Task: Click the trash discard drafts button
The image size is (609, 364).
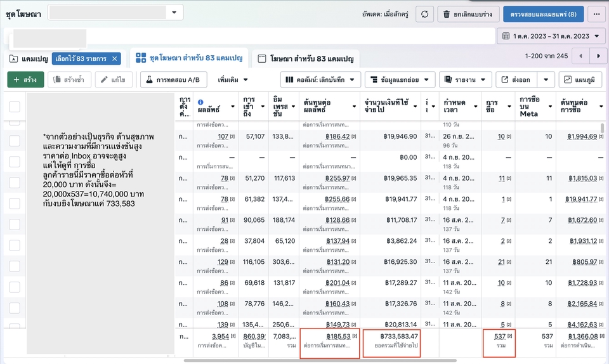Action: point(468,15)
